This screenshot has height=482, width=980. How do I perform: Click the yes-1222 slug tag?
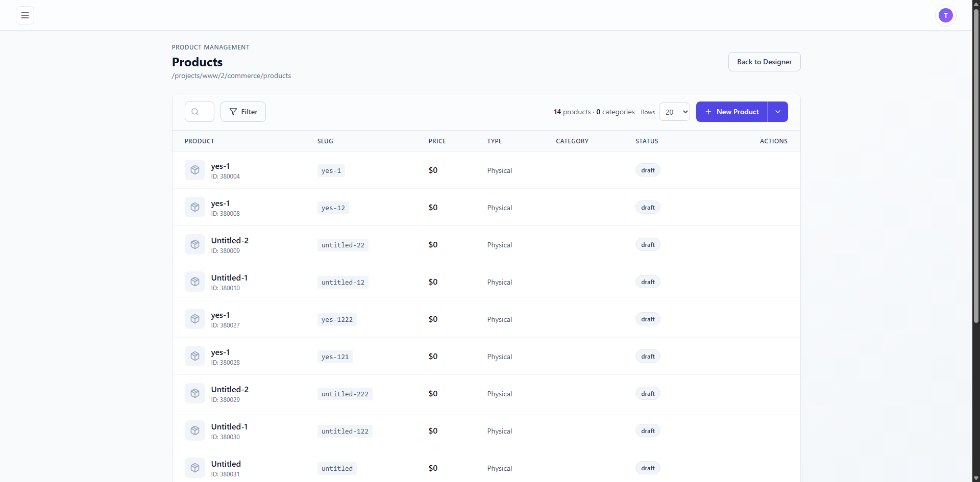tap(337, 320)
